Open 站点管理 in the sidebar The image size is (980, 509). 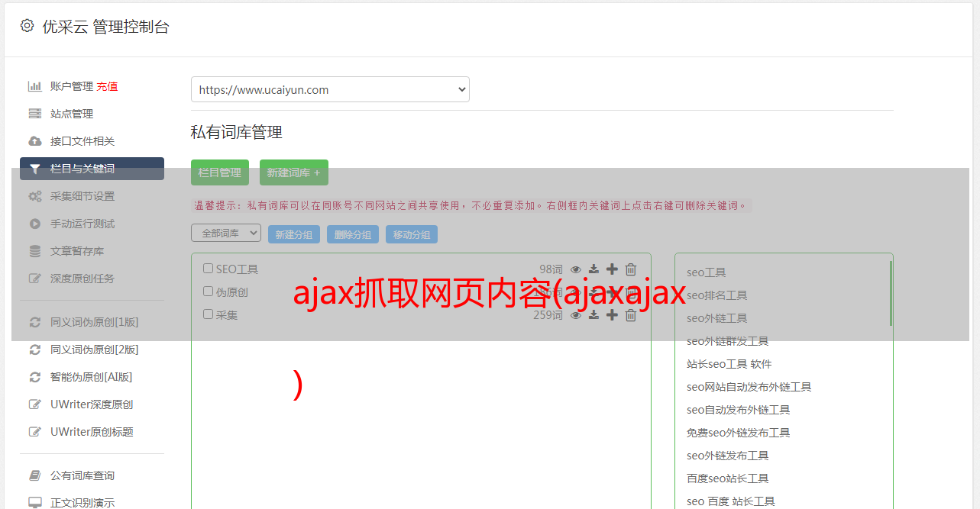point(71,114)
